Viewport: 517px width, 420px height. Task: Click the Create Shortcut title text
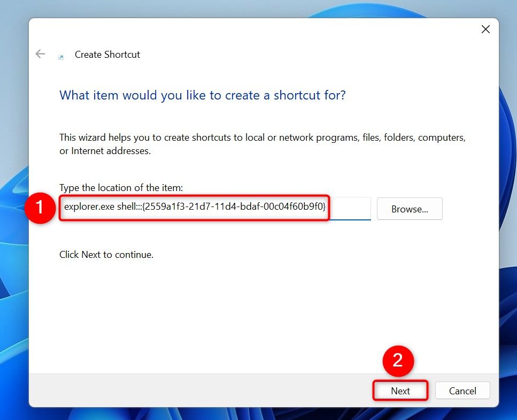pyautogui.click(x=107, y=55)
